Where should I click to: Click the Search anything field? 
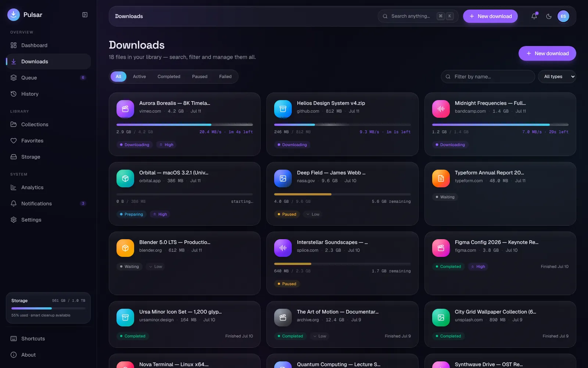pyautogui.click(x=418, y=16)
